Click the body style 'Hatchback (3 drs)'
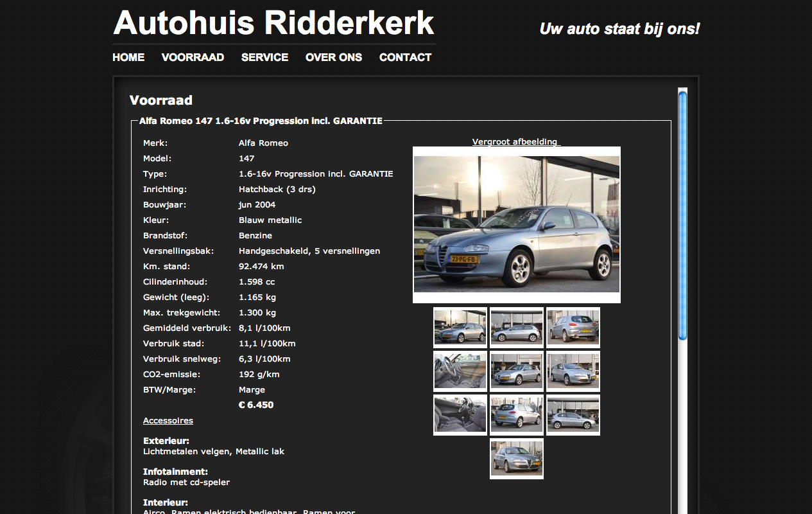The height and width of the screenshot is (514, 812). pos(277,190)
